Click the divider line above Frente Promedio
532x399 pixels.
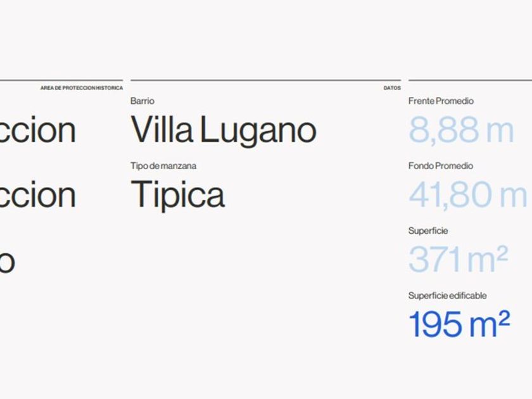470,80
